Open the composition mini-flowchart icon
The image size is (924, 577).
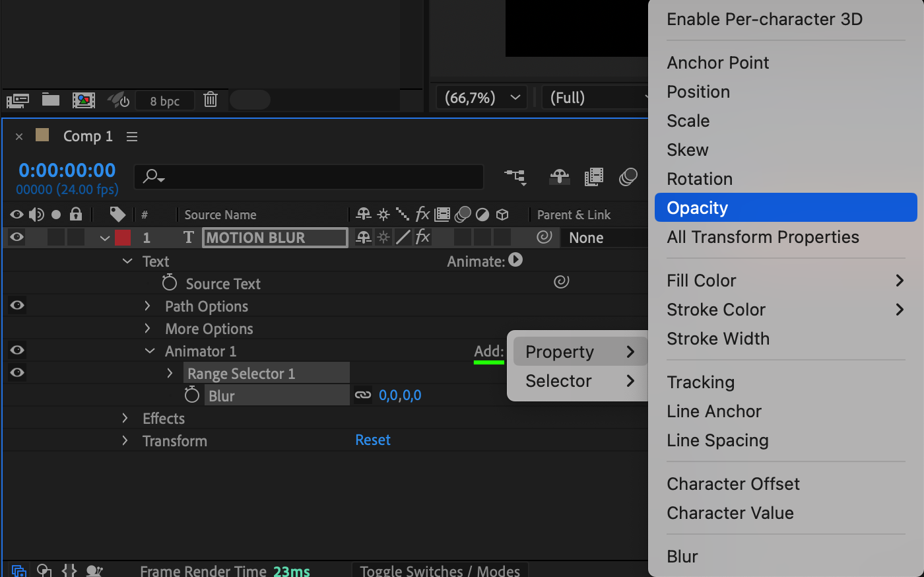(x=515, y=177)
